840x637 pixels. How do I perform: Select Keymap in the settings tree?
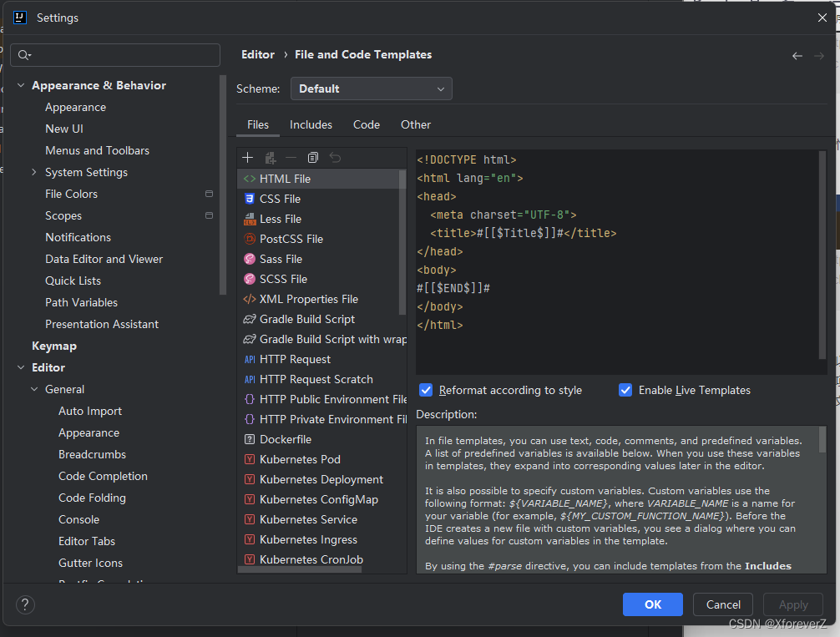pos(54,346)
